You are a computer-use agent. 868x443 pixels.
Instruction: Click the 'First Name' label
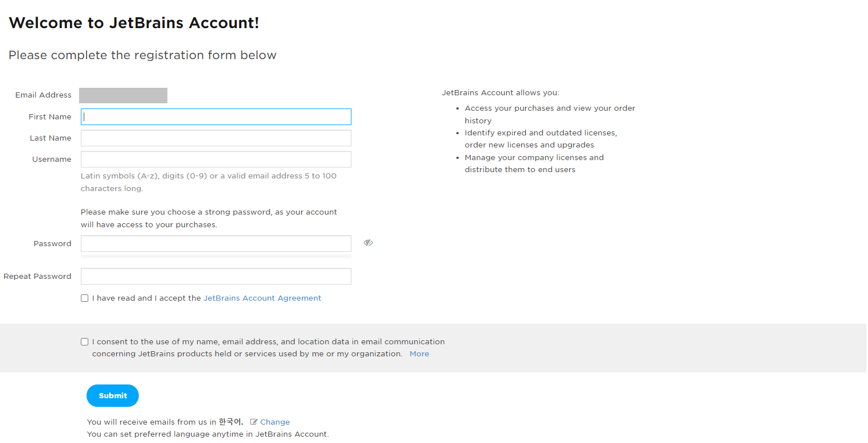click(x=50, y=116)
